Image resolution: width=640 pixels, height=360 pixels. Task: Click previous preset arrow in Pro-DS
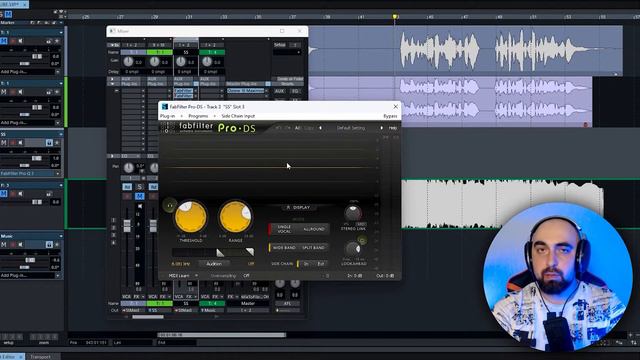(x=320, y=128)
